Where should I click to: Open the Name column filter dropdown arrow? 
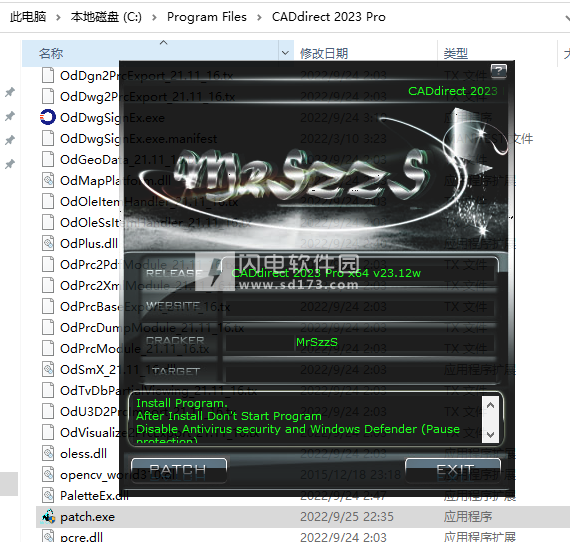[x=285, y=53]
